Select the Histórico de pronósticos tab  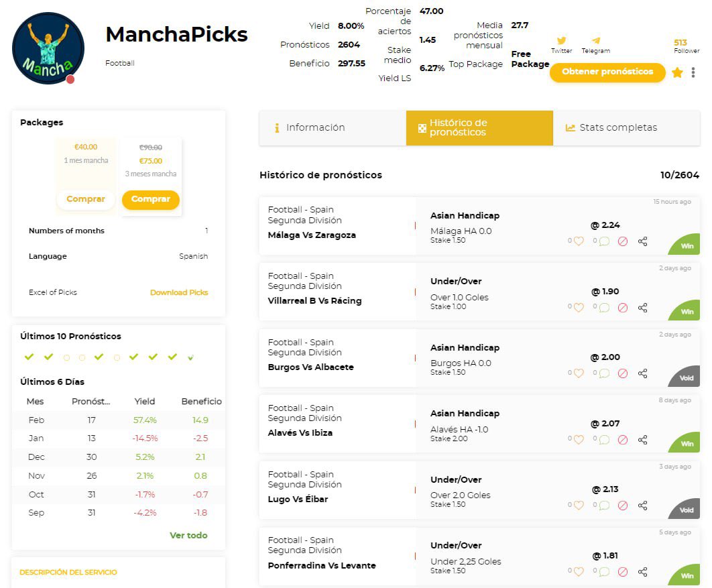479,127
